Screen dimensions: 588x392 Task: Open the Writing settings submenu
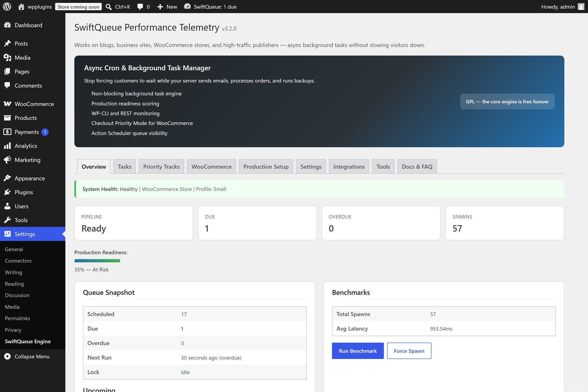tap(13, 272)
